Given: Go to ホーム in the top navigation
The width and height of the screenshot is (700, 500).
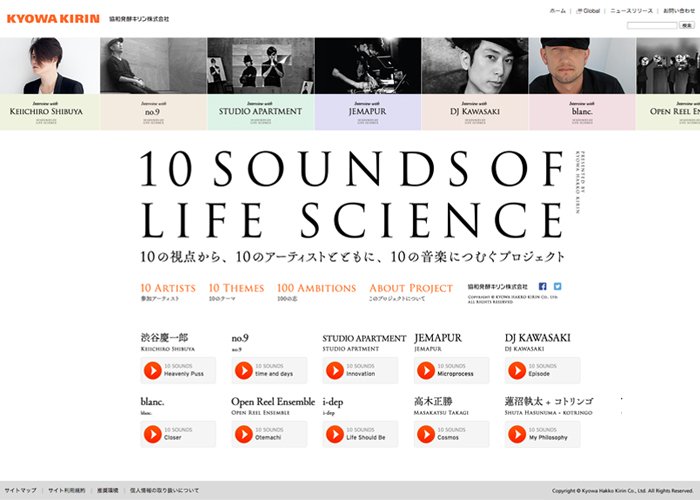Looking at the screenshot, I should pos(558,11).
